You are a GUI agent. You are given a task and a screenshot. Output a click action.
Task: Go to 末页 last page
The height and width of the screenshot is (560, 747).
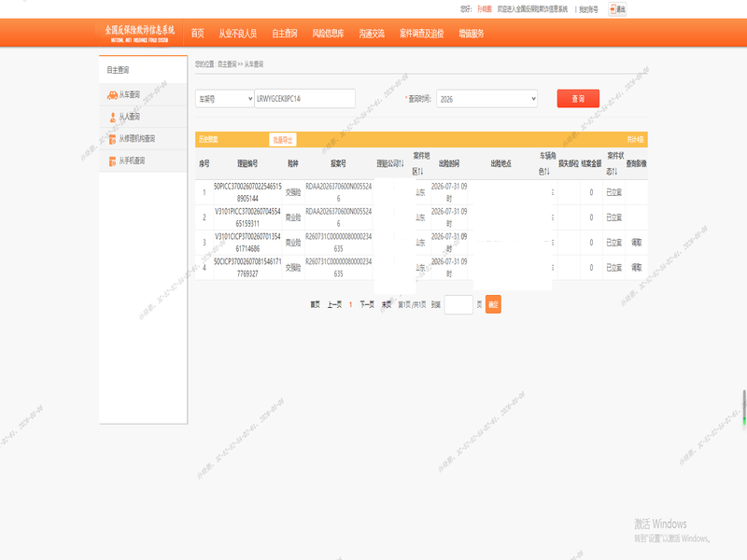[x=387, y=304]
